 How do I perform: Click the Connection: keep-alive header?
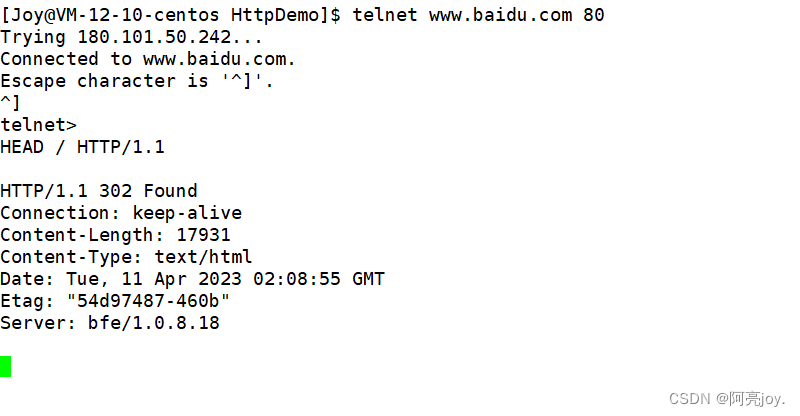click(x=121, y=213)
